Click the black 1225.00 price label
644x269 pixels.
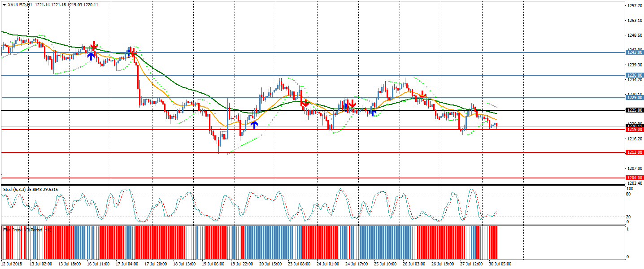[x=635, y=110]
